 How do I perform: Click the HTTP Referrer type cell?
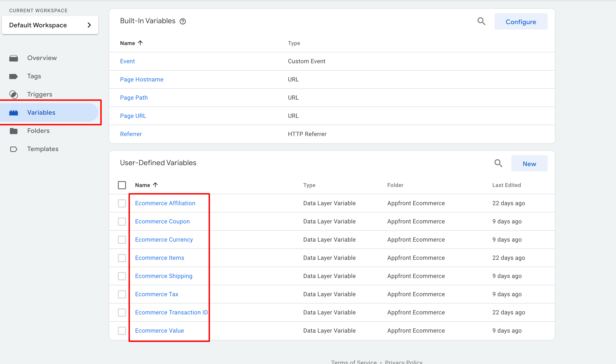tap(307, 134)
